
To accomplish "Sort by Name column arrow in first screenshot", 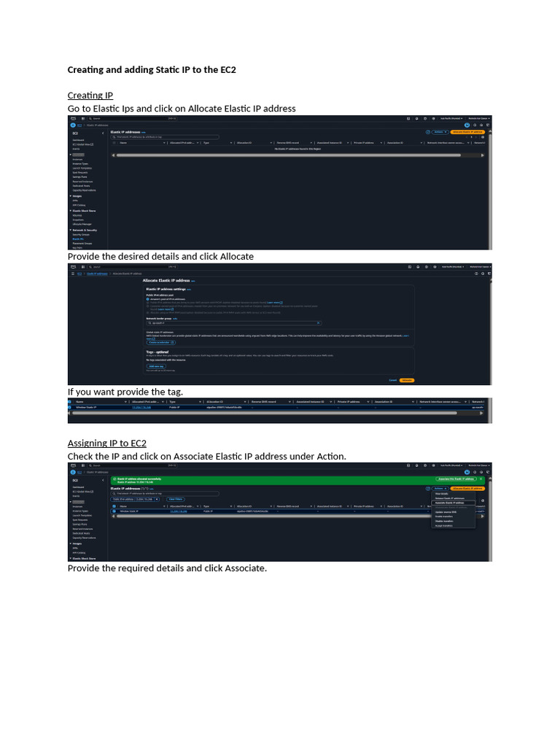I will click(x=164, y=143).
